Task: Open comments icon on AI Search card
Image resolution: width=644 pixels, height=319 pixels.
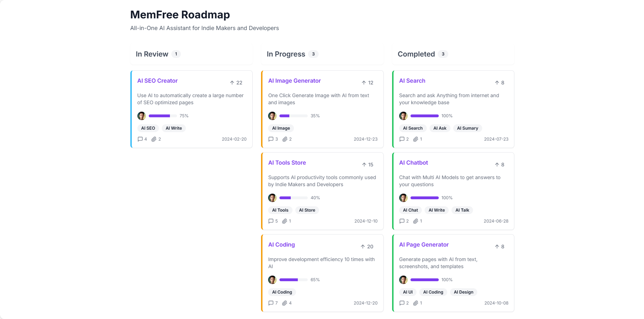Action: [x=402, y=139]
